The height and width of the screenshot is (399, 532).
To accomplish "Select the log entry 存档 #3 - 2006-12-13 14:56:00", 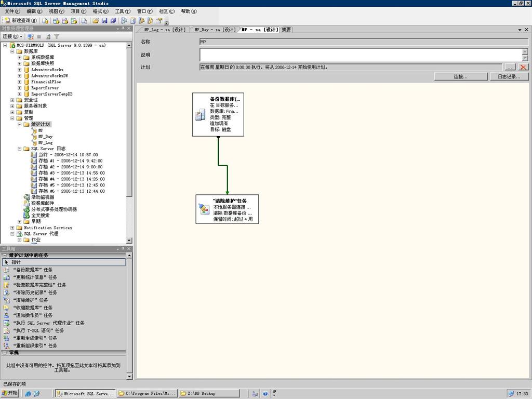I will tap(71, 173).
